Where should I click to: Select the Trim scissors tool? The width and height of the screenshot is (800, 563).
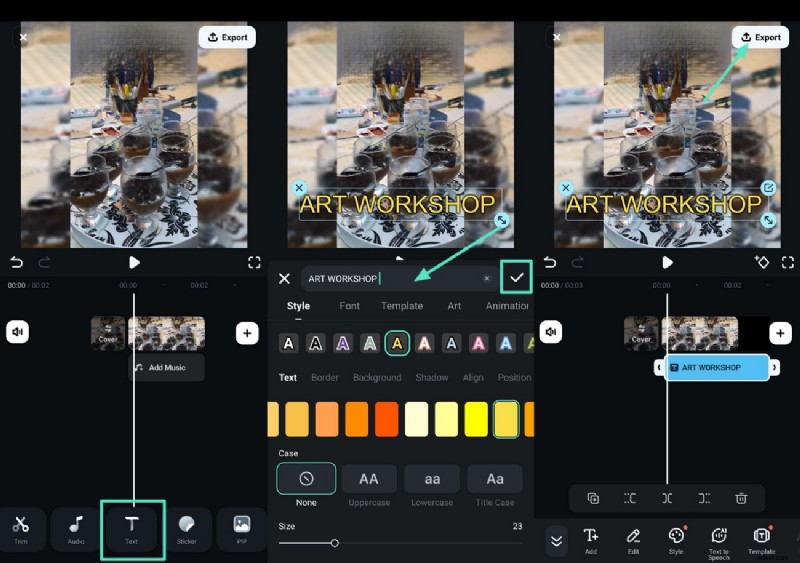(21, 528)
